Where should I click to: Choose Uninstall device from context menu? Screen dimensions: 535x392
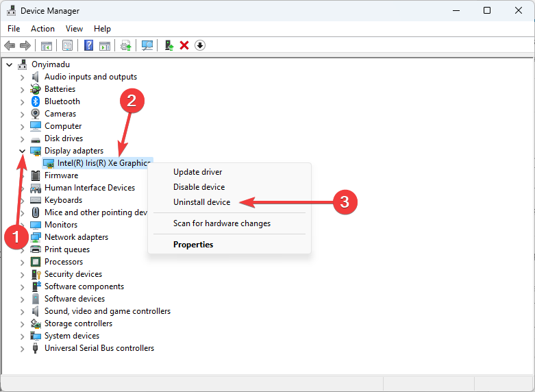[x=201, y=202]
